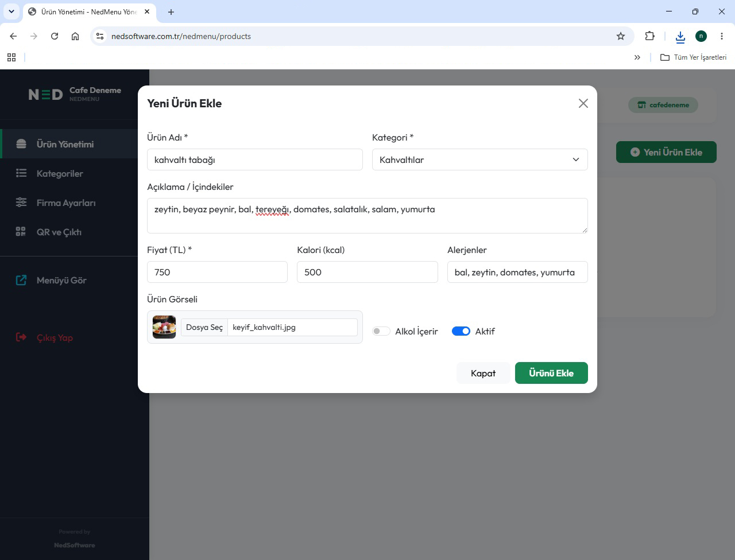The height and width of the screenshot is (560, 735).
Task: Open the browser downloads icon
Action: [x=680, y=37]
